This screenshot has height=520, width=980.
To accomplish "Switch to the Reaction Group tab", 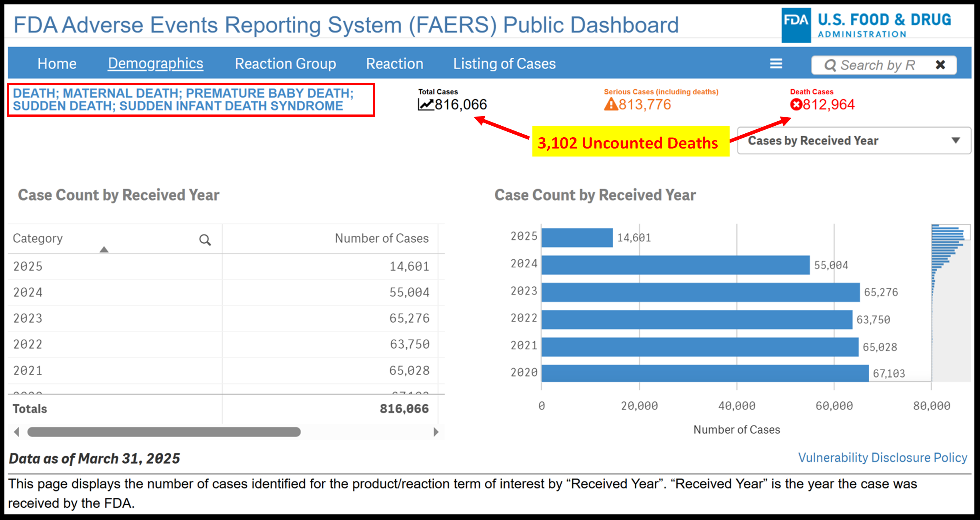I will coord(285,64).
